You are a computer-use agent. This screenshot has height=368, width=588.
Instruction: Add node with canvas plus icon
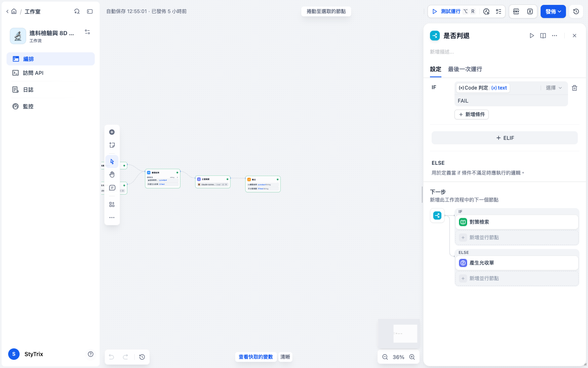coord(112,132)
